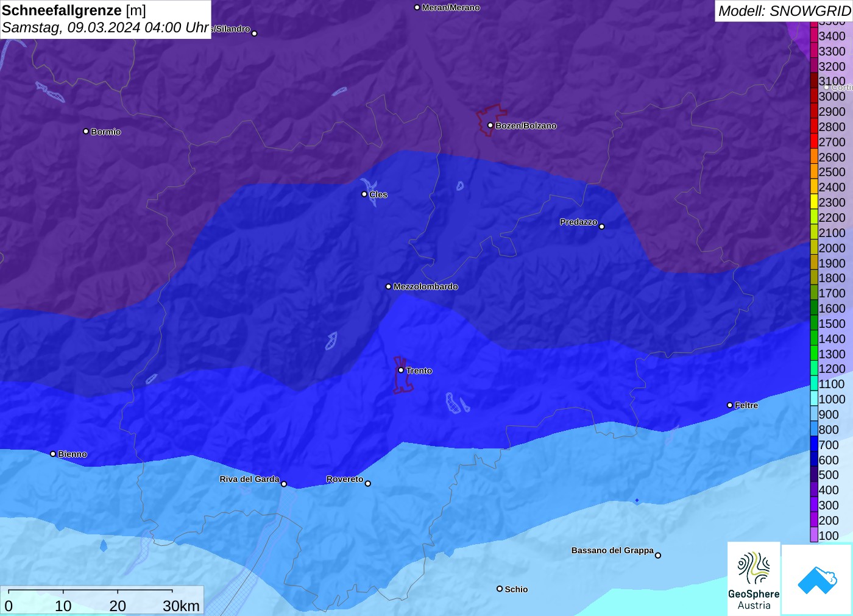Viewport: 853px width, 616px height.
Task: Click the Schneefallgrenze [m] title
Action: point(74,10)
